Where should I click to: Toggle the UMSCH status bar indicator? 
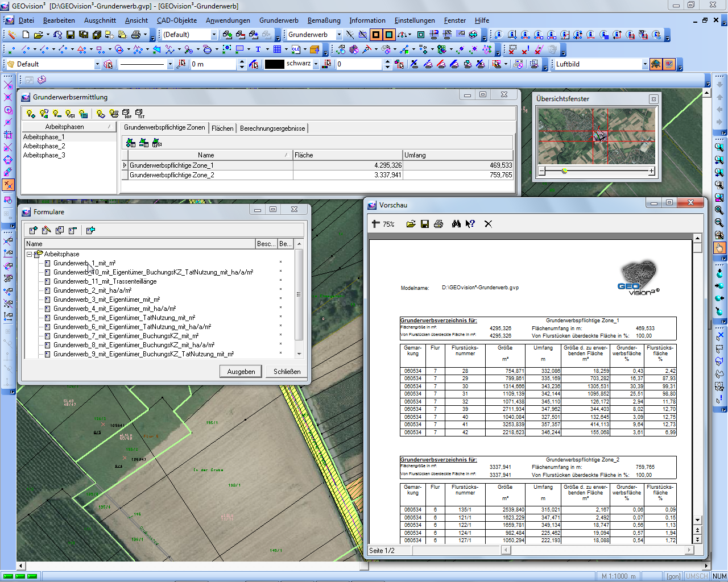click(697, 576)
